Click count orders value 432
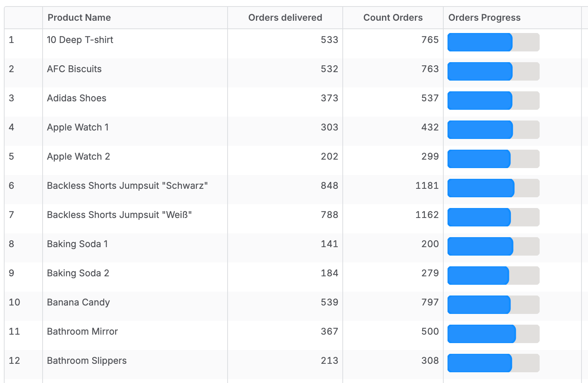Image resolution: width=588 pixels, height=383 pixels. coord(430,127)
